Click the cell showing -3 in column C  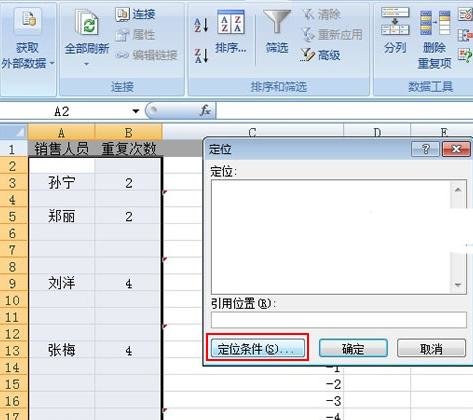click(253, 401)
